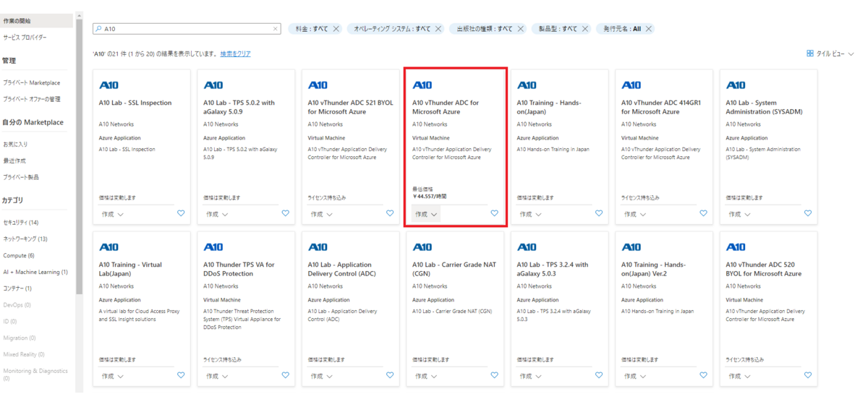The width and height of the screenshot is (868, 394).
Task: Filter by category セキュリティ (14)
Action: [x=21, y=223]
